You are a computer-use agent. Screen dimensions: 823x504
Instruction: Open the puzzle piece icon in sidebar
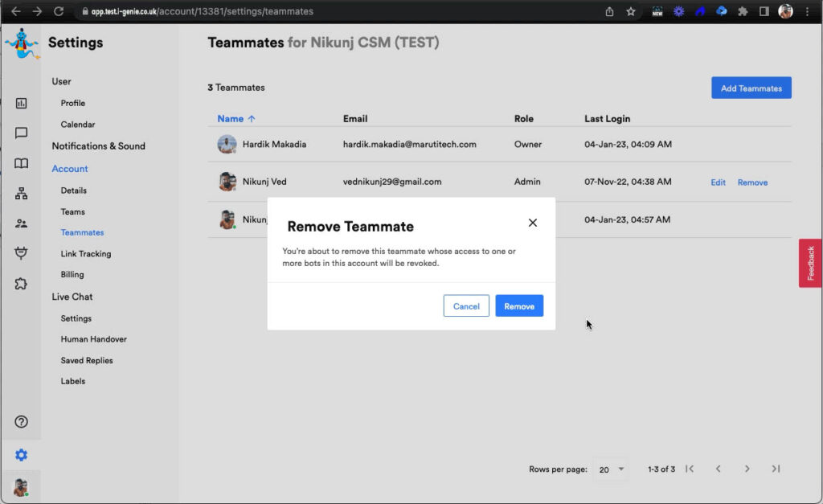(22, 283)
